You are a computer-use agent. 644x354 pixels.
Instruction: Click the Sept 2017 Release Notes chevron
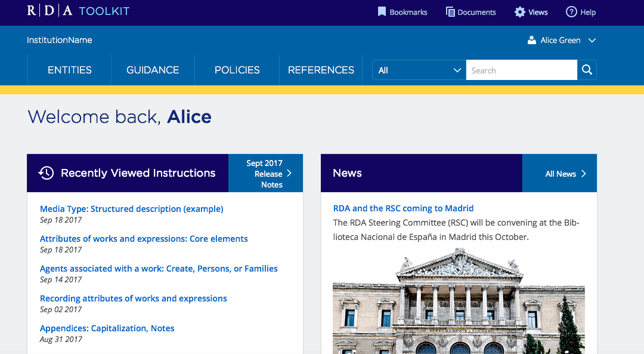coord(289,173)
